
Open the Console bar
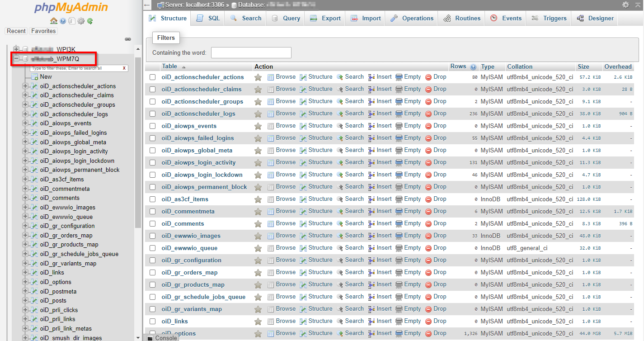coord(162,338)
